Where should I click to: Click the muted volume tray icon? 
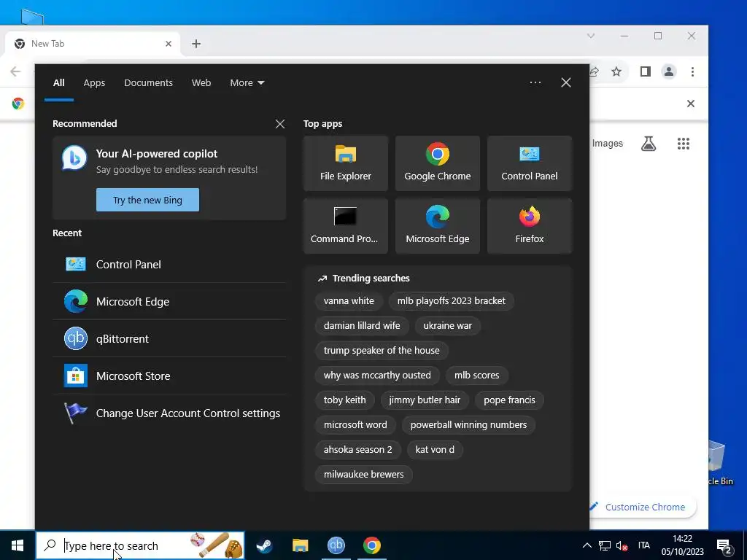pyautogui.click(x=622, y=545)
